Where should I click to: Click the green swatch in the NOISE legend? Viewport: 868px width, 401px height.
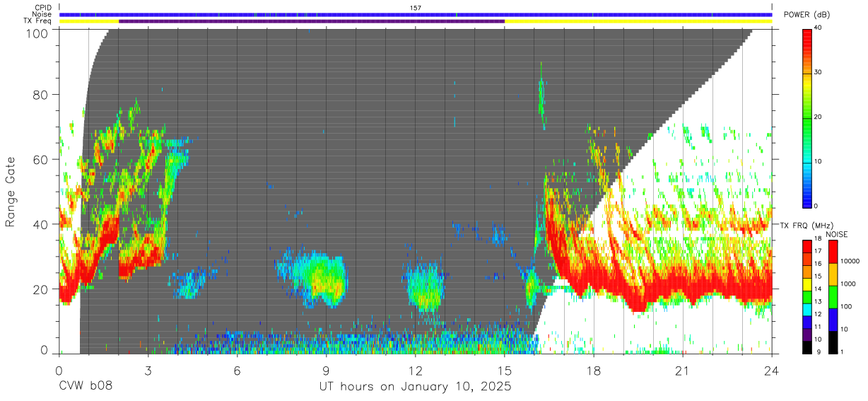833,296
